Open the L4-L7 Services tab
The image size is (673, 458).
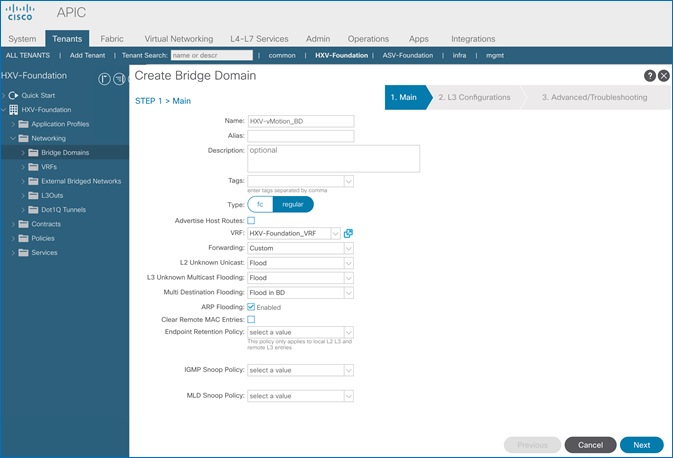259,39
